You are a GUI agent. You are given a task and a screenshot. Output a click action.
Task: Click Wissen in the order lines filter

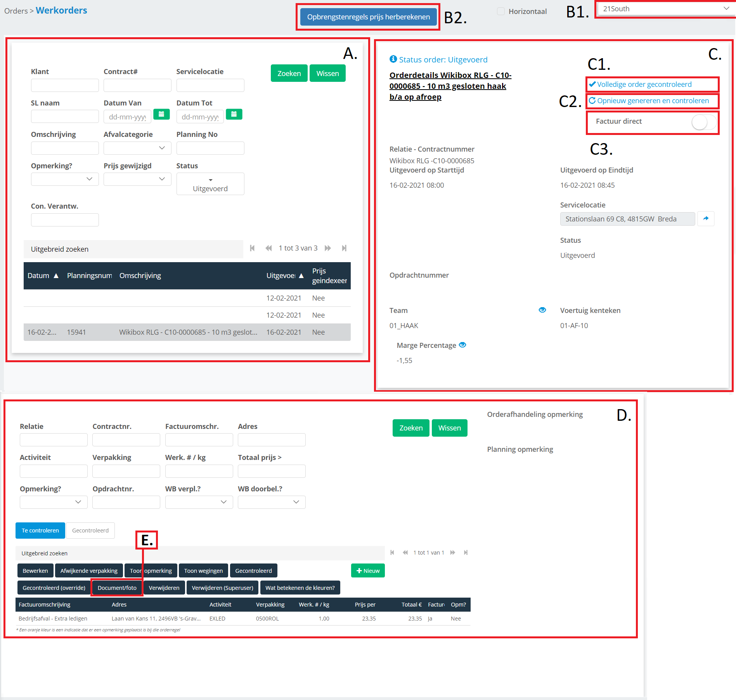click(x=450, y=428)
